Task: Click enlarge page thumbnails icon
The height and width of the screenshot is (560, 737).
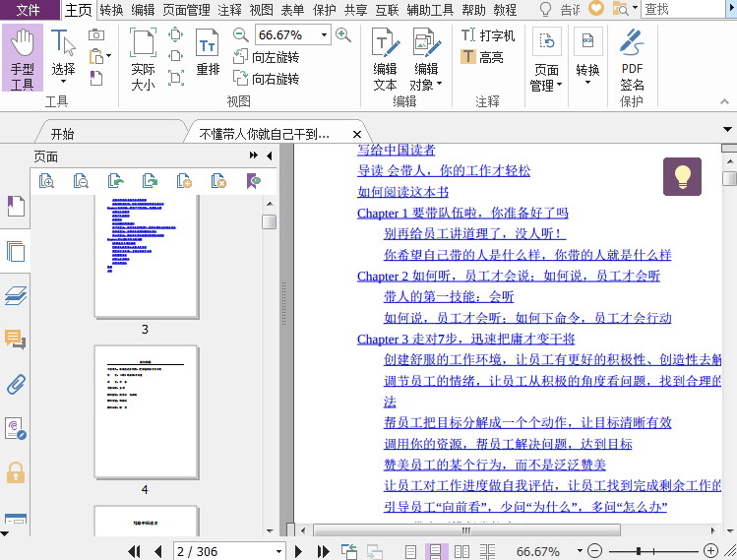Action: coord(46,181)
